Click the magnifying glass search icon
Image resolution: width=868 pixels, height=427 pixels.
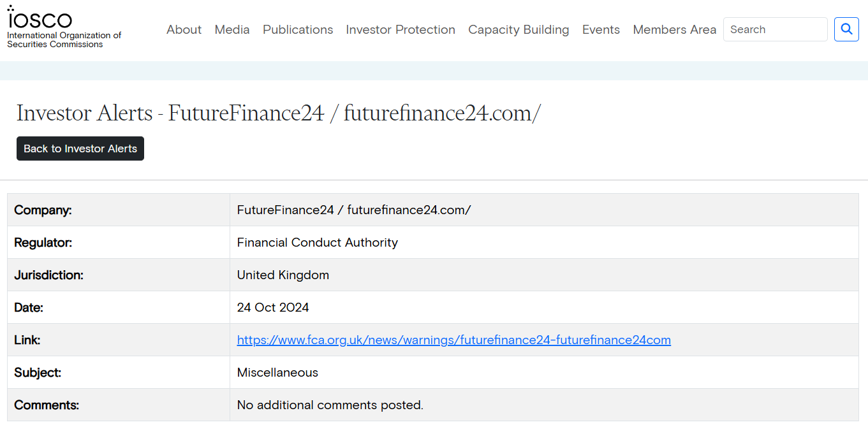(846, 29)
